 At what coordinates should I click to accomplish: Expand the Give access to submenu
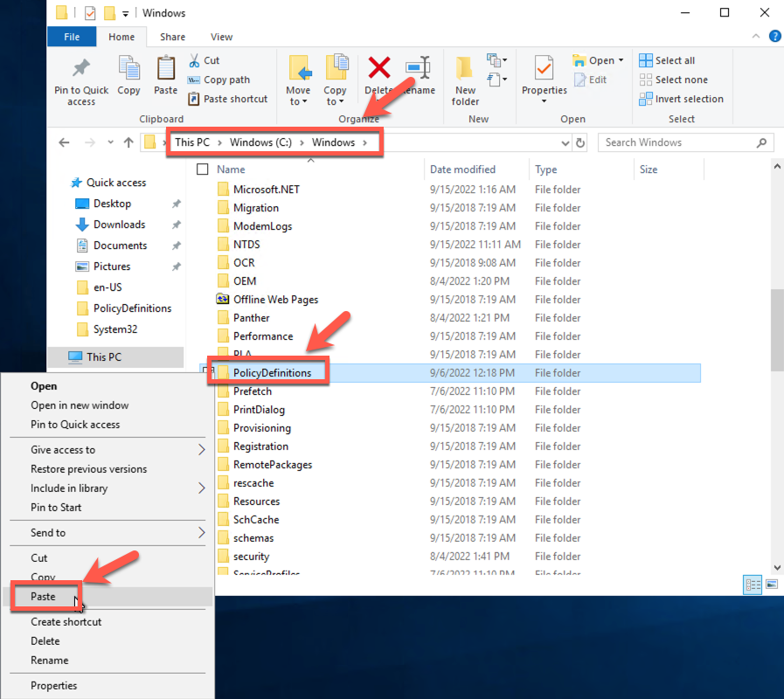(201, 449)
